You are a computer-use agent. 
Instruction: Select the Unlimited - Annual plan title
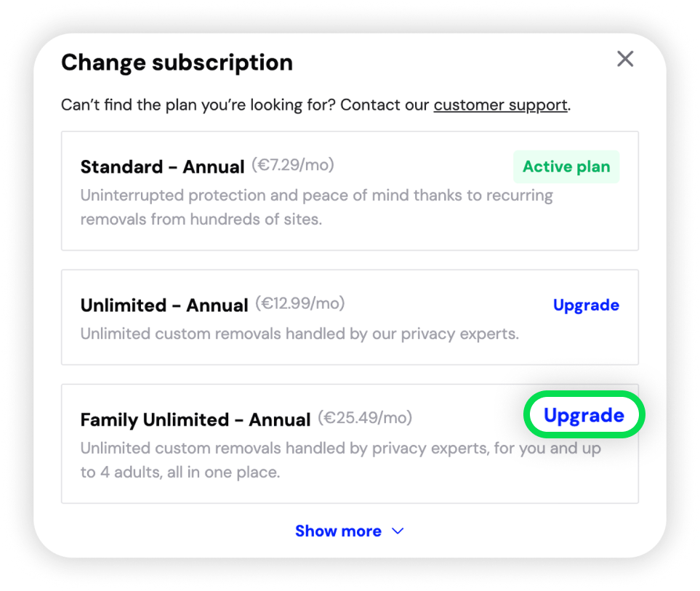[164, 305]
